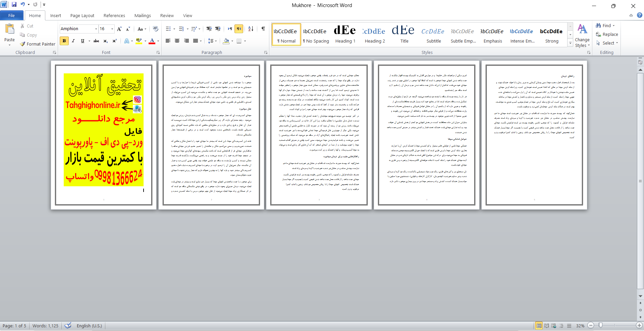
Task: Click the page 1 cover thumbnail
Action: [x=104, y=135]
